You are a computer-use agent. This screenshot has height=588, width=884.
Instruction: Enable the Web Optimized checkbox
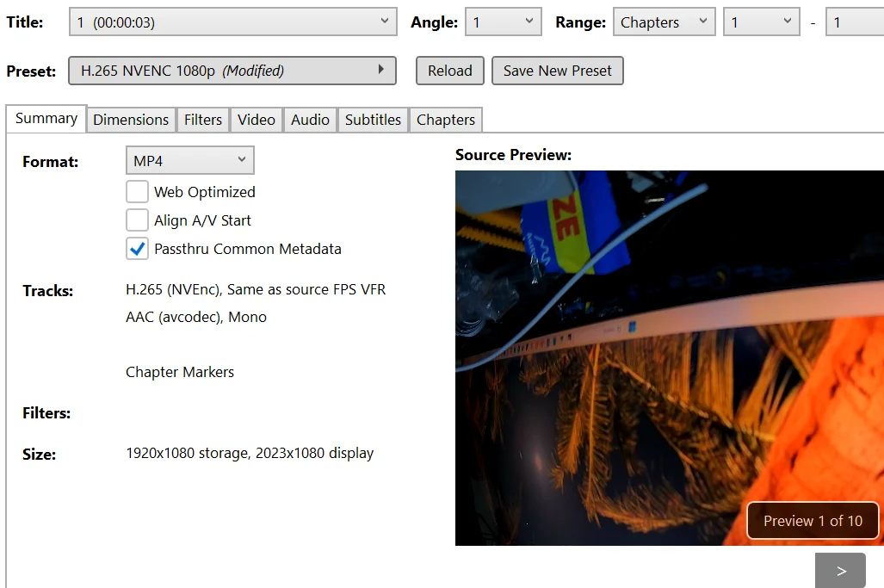click(x=138, y=192)
